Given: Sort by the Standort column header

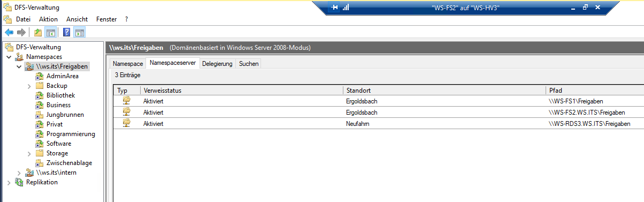Looking at the screenshot, I should click(444, 91).
